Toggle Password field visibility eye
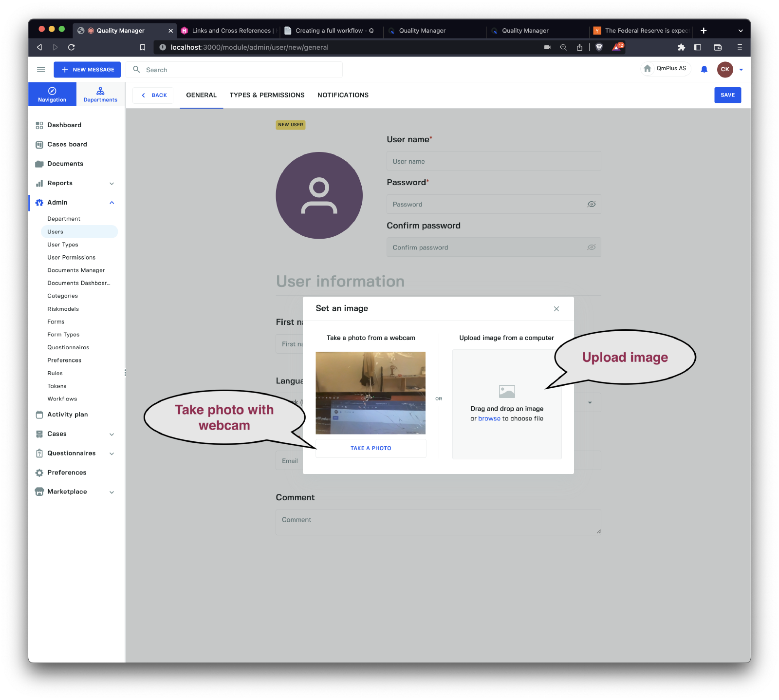 click(591, 204)
